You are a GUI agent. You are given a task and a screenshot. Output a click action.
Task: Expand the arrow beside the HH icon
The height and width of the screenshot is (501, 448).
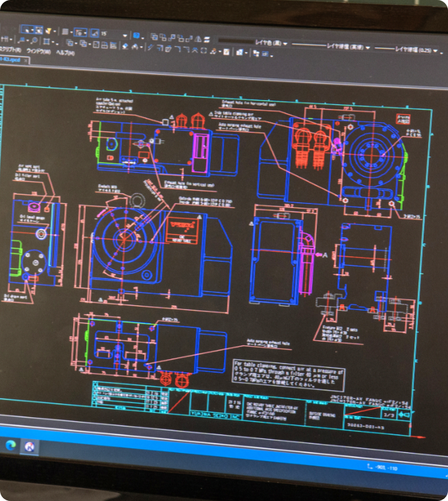(x=11, y=40)
